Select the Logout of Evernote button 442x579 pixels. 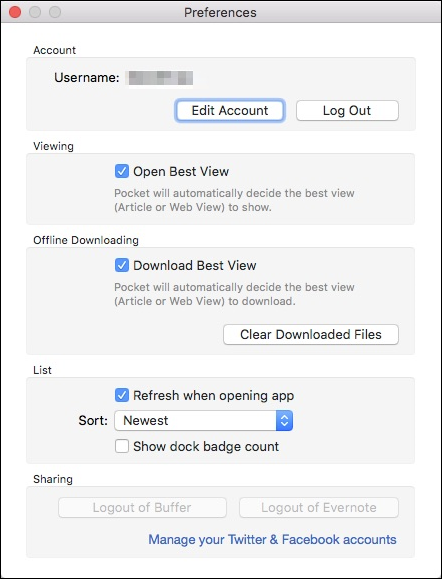319,508
